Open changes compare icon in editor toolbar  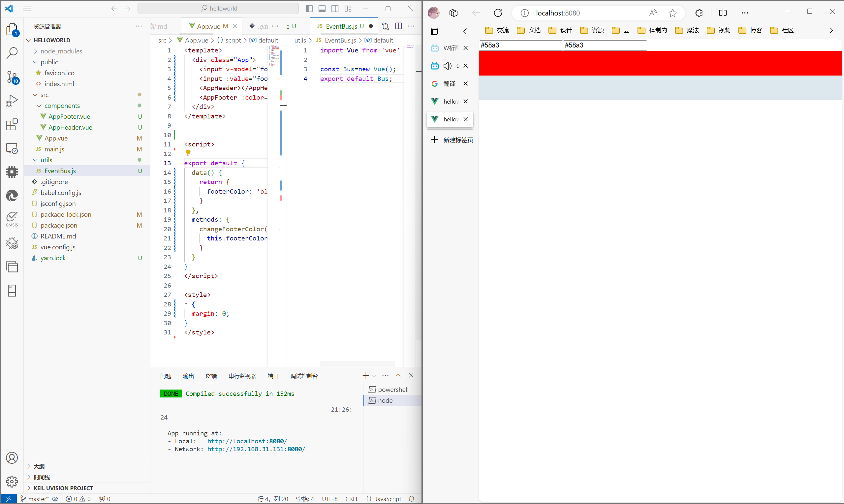point(385,26)
